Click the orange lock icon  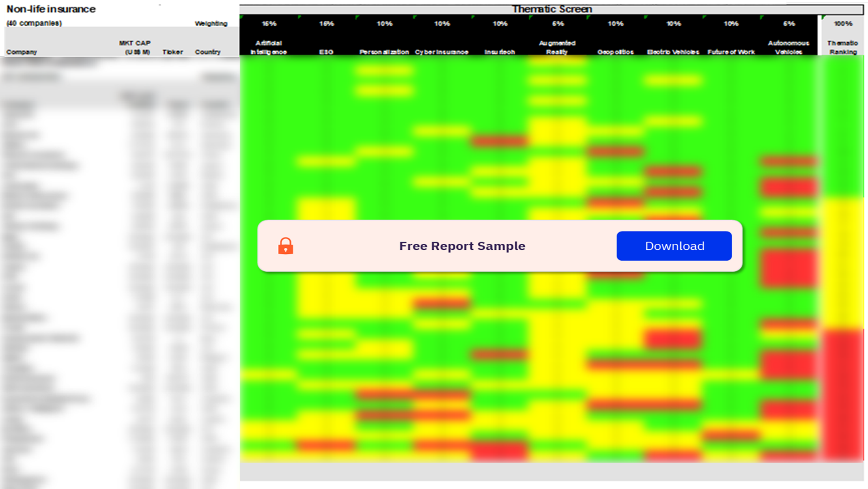285,246
